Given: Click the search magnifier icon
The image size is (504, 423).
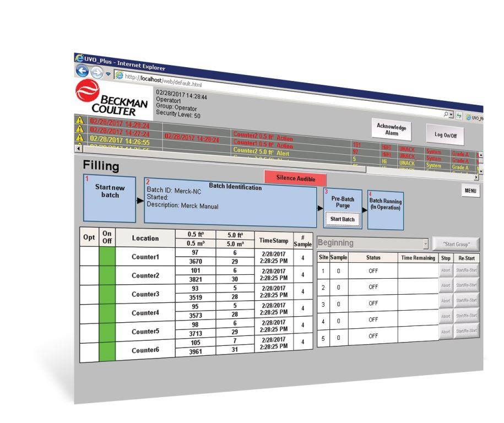Looking at the screenshot, I should tap(446, 114).
